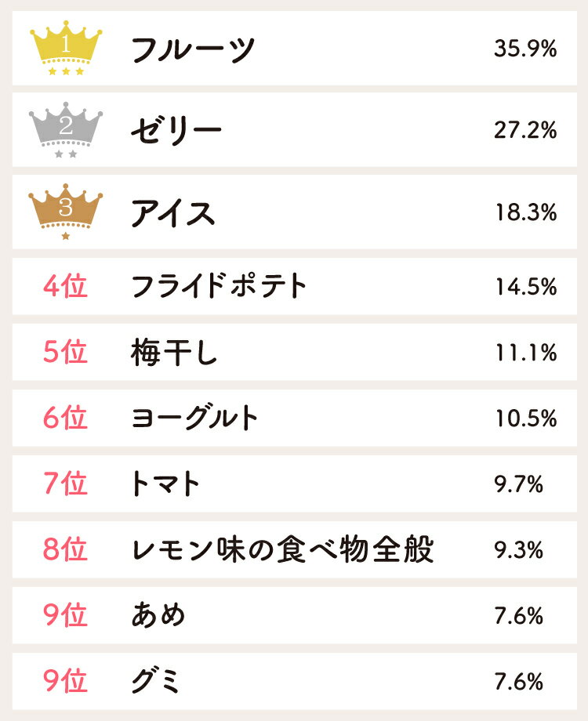Image resolution: width=588 pixels, height=721 pixels.
Task: Click the ゼリー ranking entry
Action: (x=176, y=131)
